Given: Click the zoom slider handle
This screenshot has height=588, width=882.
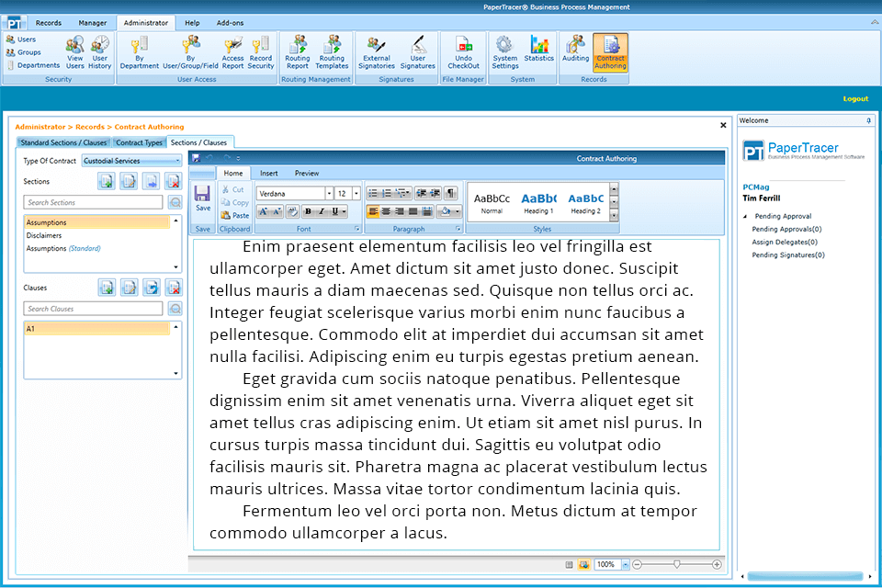Looking at the screenshot, I should click(x=677, y=564).
